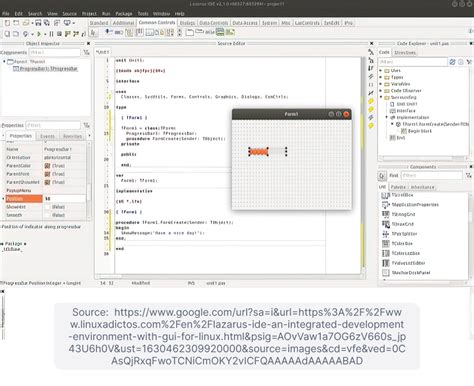Click the Stop debugger icon
The height and width of the screenshot is (386, 474).
[59, 34]
